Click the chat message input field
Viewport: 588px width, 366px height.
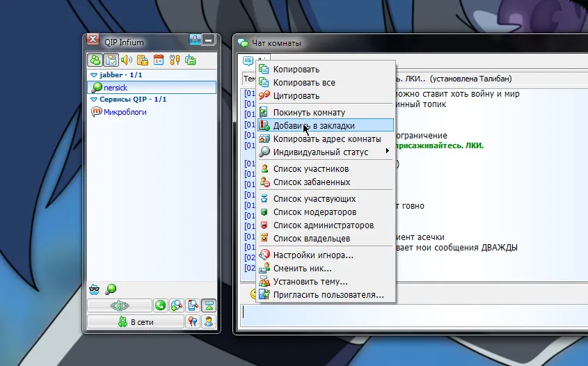(x=411, y=312)
